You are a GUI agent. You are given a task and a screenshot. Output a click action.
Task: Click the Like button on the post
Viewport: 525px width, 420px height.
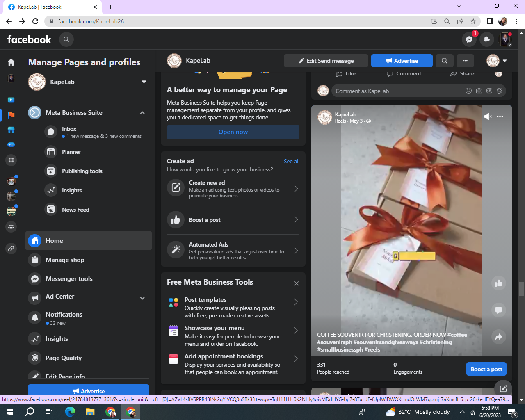pos(346,74)
